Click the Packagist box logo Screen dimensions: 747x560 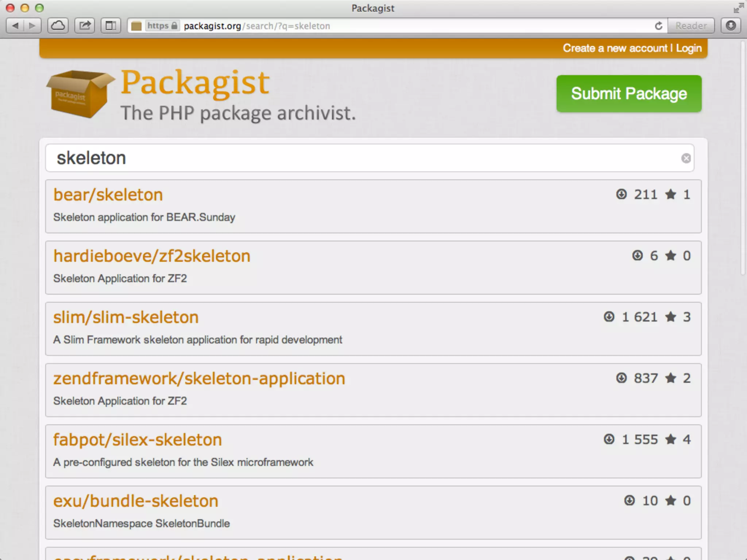point(80,94)
